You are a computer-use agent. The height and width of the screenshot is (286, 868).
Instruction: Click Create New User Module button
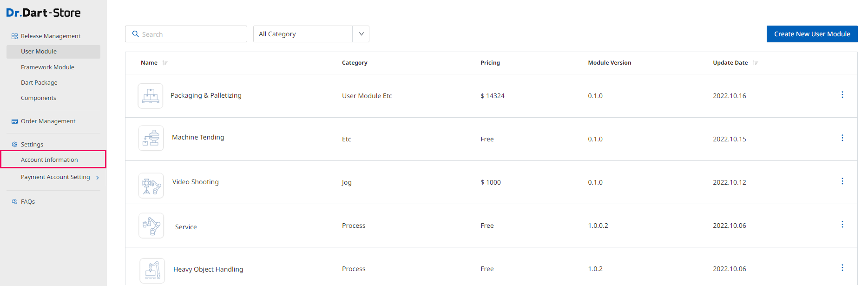point(812,34)
